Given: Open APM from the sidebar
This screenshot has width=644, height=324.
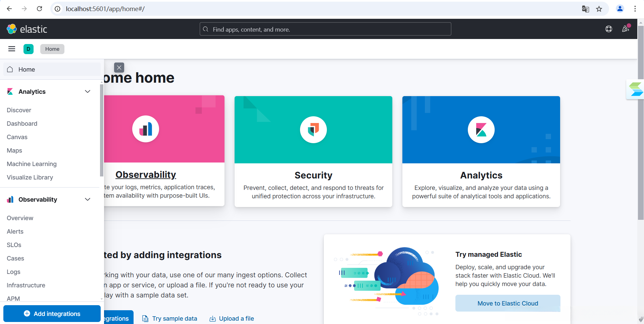Looking at the screenshot, I should (x=13, y=298).
